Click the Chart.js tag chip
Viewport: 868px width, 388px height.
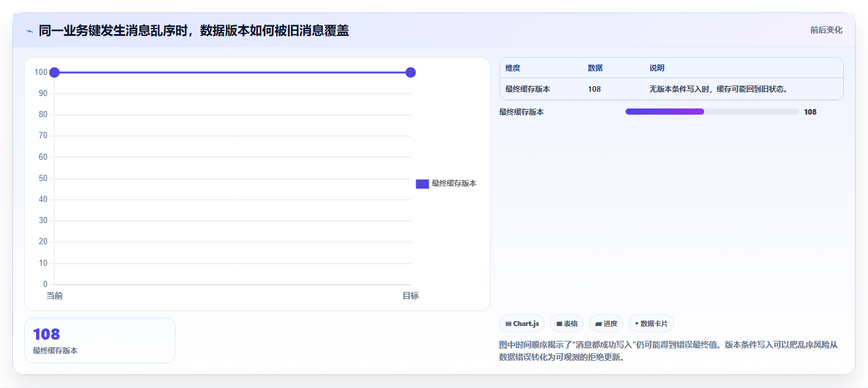[522, 324]
